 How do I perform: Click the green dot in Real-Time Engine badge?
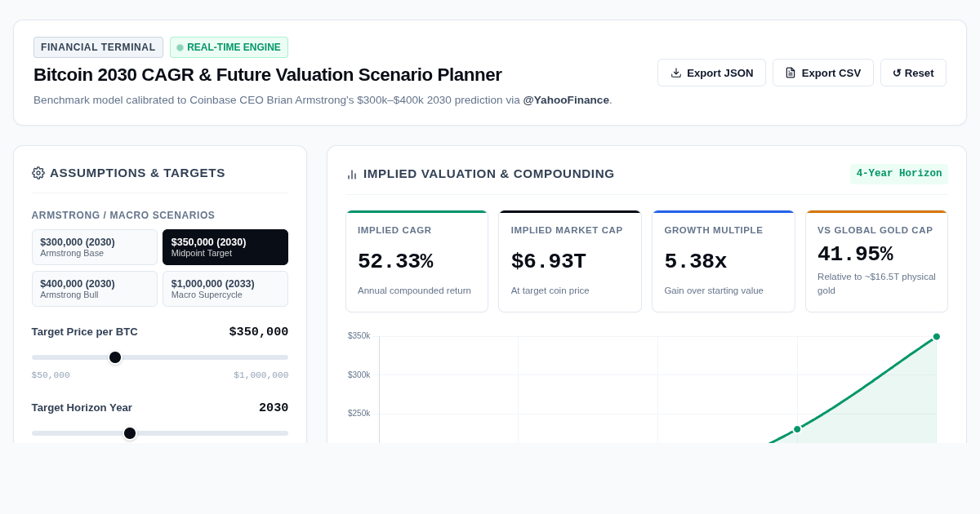180,47
